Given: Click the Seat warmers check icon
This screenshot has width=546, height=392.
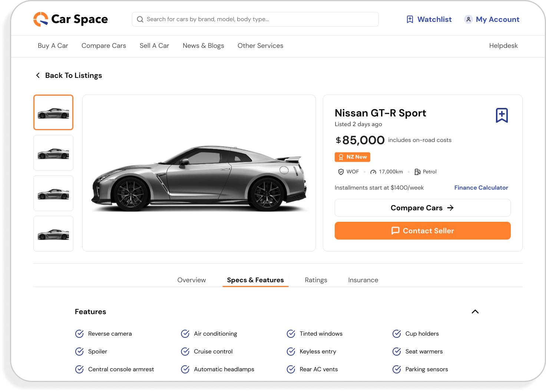Looking at the screenshot, I should [x=397, y=352].
